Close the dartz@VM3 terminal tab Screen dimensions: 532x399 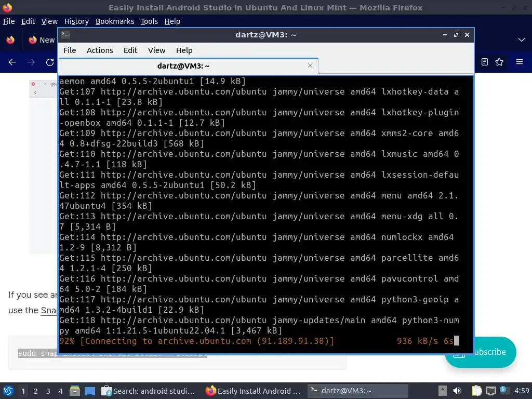point(310,65)
